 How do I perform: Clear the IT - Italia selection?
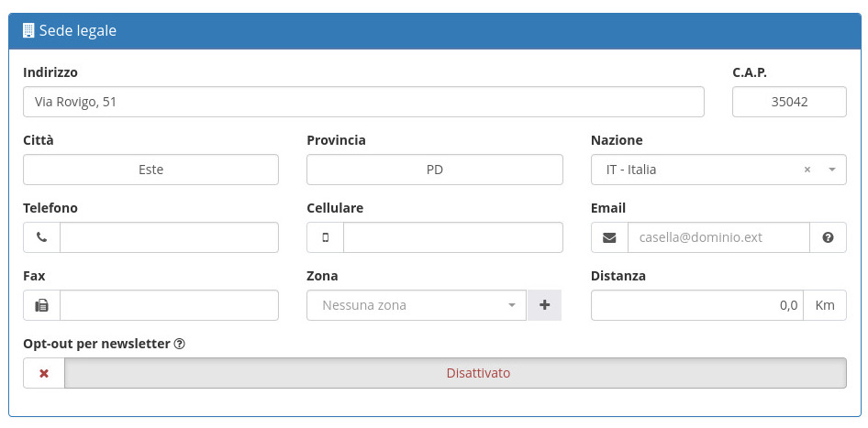click(807, 170)
